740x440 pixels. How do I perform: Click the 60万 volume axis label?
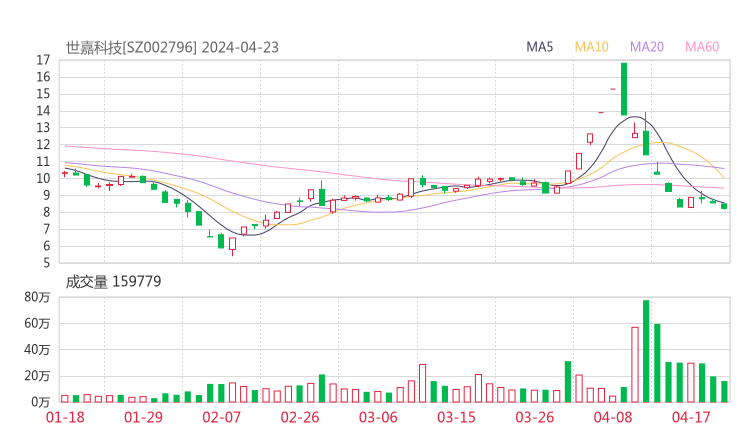click(x=37, y=324)
